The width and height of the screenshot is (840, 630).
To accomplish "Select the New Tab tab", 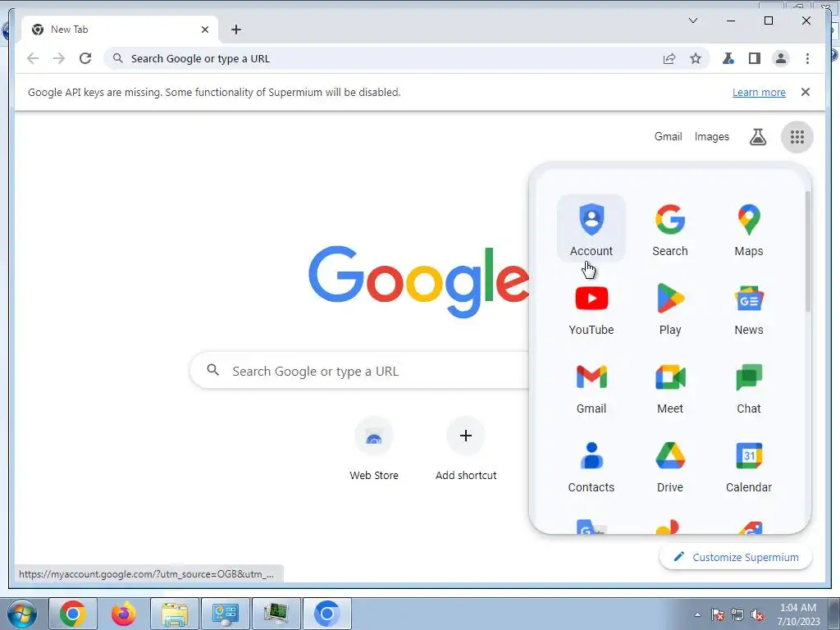I will tap(120, 30).
